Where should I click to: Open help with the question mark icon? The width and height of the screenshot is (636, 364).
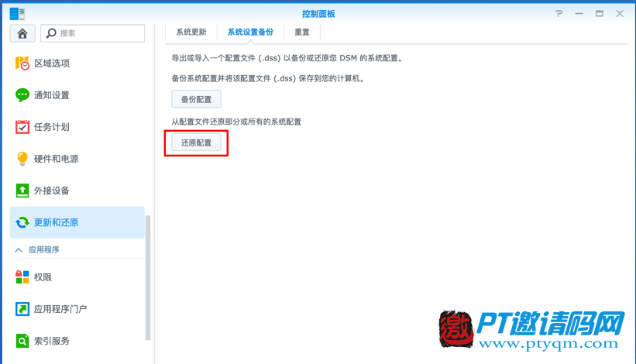point(559,14)
